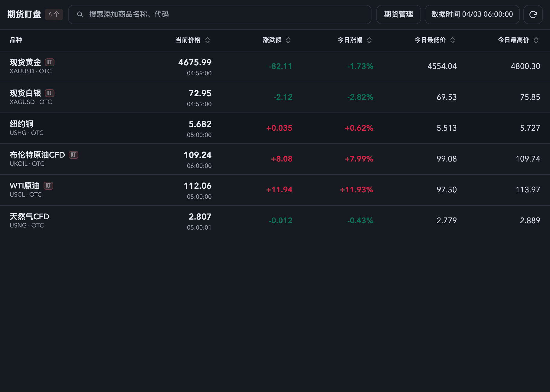Sort by 当前价格 column arrows
This screenshot has height=392, width=550.
[208, 40]
